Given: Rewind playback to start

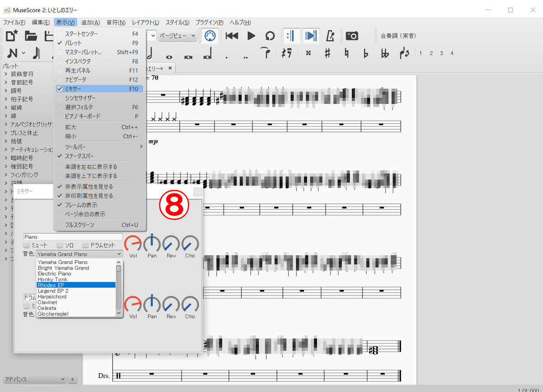Looking at the screenshot, I should click(x=232, y=36).
